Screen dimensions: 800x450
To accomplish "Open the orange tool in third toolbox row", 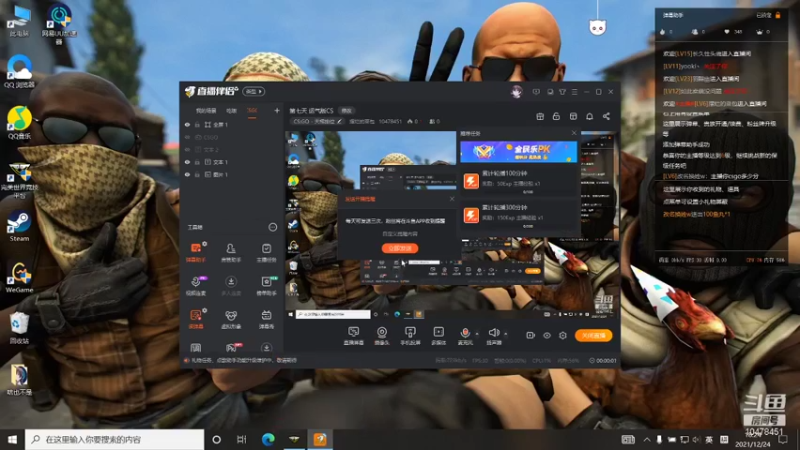I will coord(196,319).
